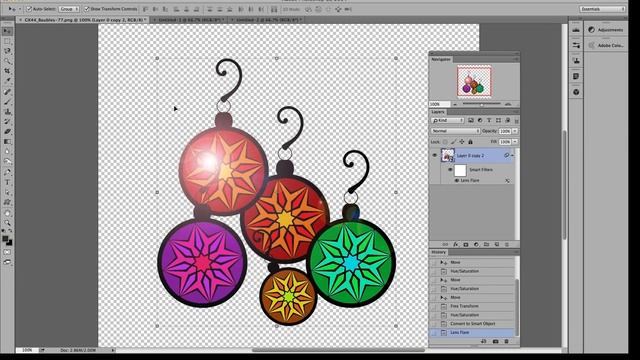Hide Layer 0 copy 2 visibility eye

[435, 156]
